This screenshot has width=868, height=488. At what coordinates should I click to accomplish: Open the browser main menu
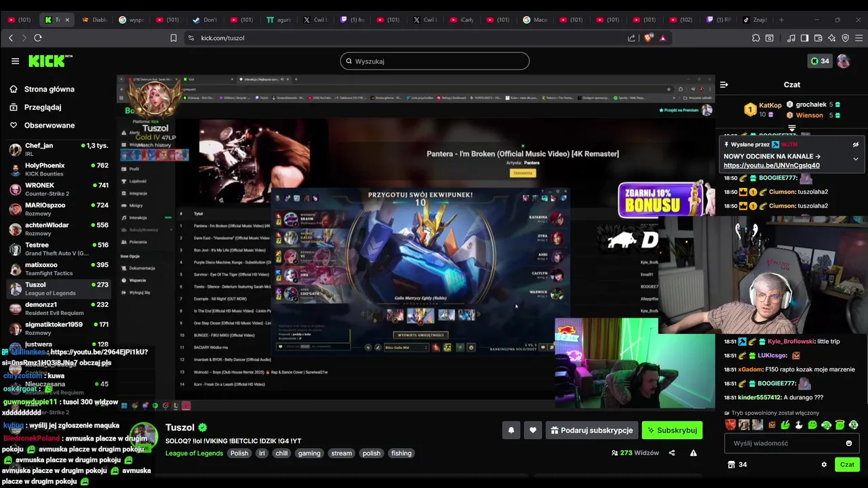pyautogui.click(x=859, y=38)
